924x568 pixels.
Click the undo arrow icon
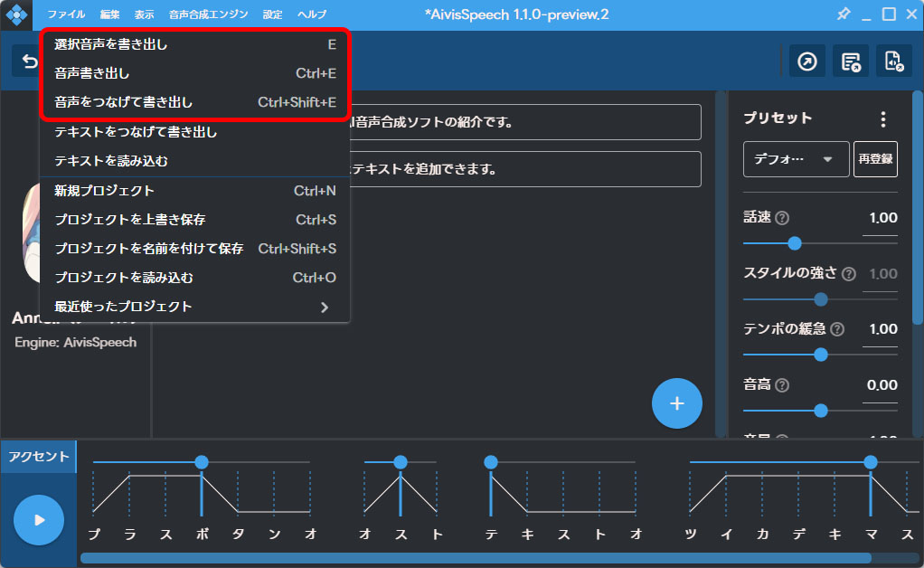coord(28,61)
